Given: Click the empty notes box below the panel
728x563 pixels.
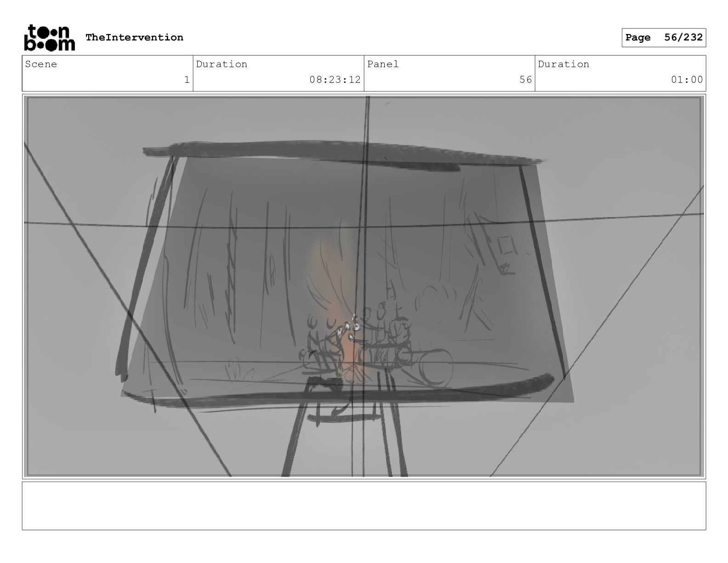Looking at the screenshot, I should (364, 506).
